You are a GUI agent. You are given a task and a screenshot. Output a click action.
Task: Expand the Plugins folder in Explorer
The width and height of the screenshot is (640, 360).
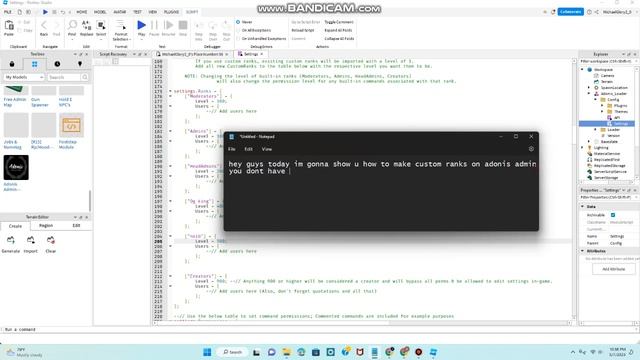tap(602, 105)
